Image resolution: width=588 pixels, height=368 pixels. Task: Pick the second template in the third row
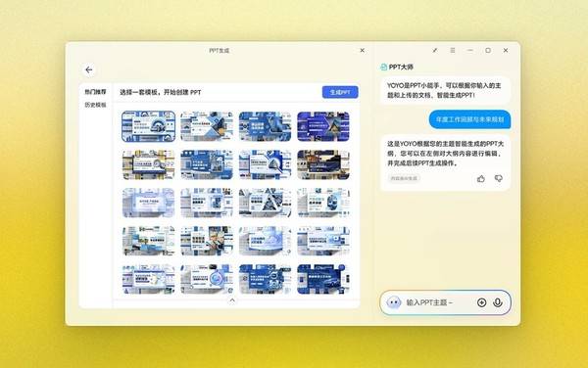tap(207, 203)
